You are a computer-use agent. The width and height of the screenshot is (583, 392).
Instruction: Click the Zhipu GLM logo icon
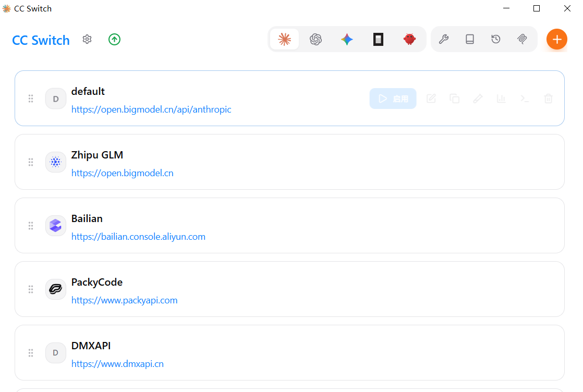[x=56, y=162]
